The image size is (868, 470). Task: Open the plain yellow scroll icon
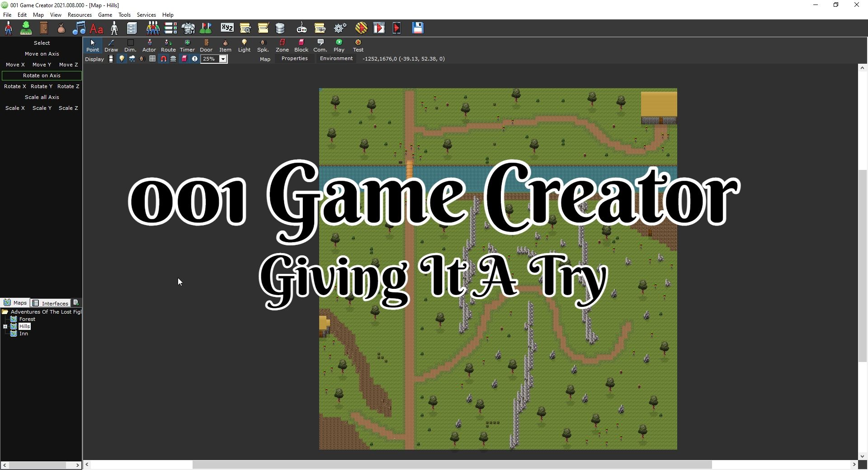tap(263, 28)
